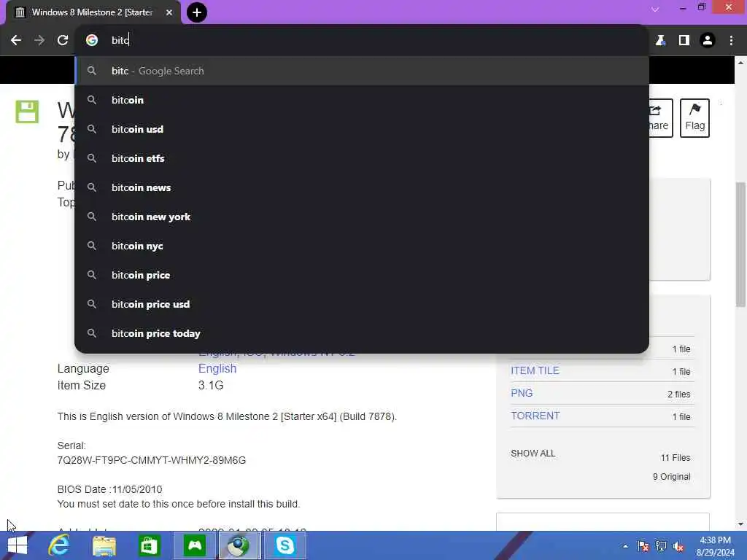Open the Windows Store taskbar icon
The image size is (747, 560).
149,545
